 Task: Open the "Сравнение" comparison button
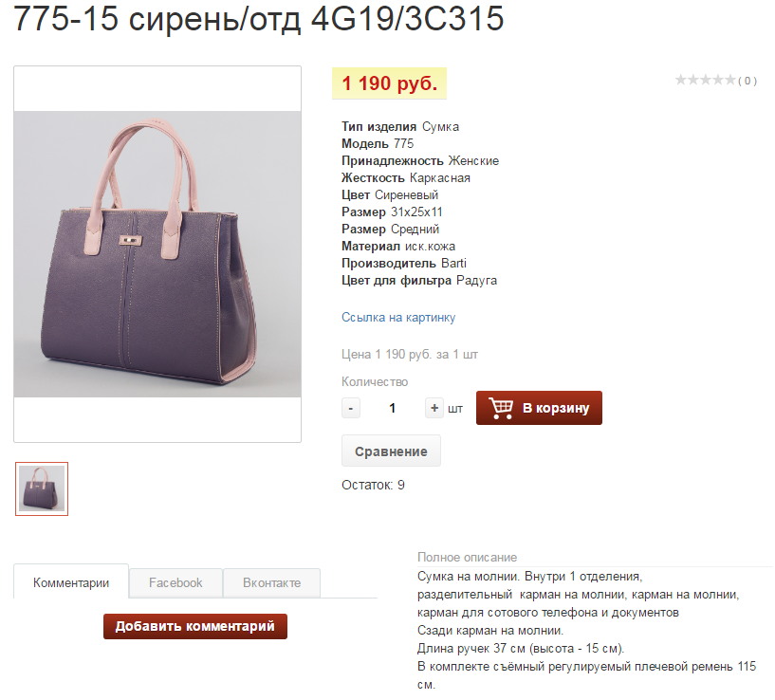click(x=391, y=451)
